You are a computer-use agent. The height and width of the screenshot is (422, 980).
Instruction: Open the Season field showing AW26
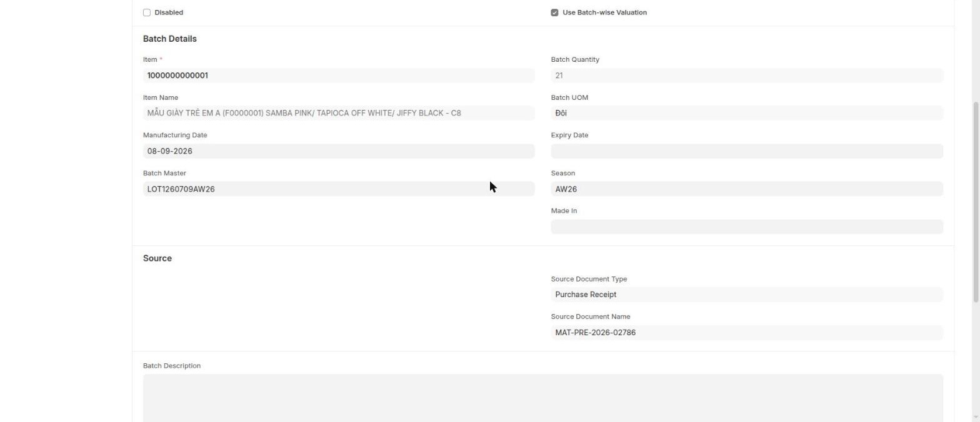pos(747,189)
